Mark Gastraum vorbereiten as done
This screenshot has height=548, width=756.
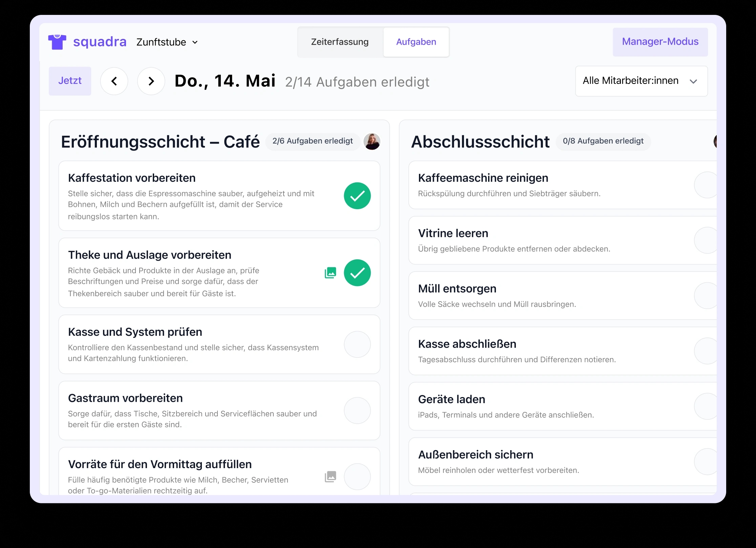point(357,411)
